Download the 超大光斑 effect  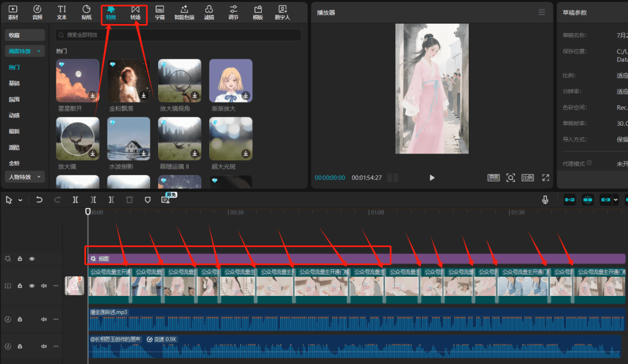click(245, 154)
